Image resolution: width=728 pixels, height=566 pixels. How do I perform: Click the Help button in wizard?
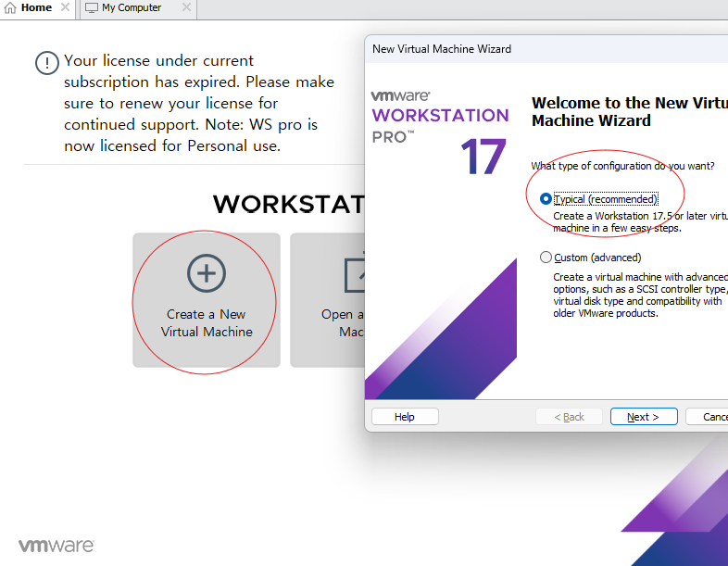405,417
